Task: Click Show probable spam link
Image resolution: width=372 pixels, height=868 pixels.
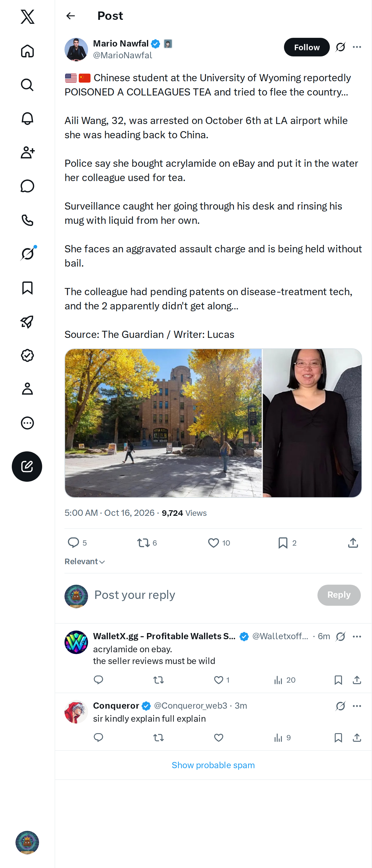Action: [x=213, y=765]
